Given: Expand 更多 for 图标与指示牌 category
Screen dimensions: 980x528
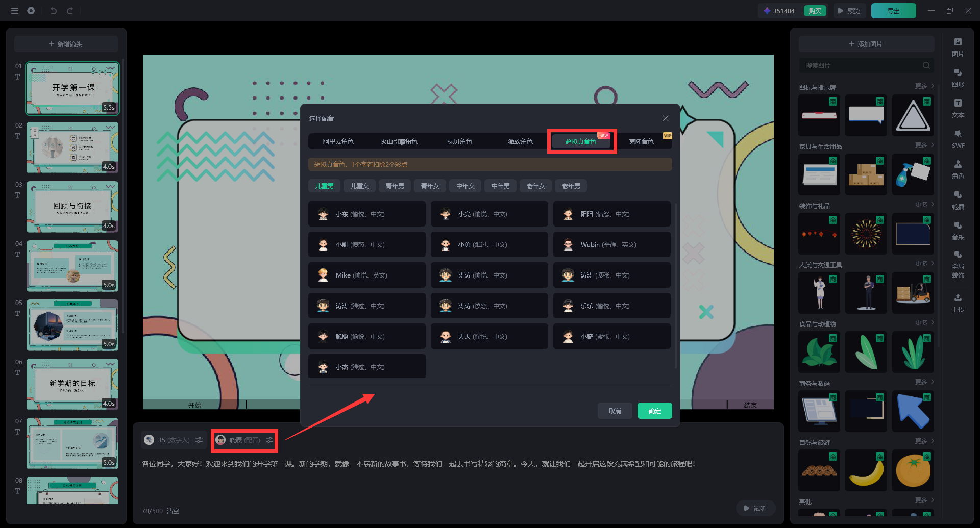Looking at the screenshot, I should tap(924, 86).
